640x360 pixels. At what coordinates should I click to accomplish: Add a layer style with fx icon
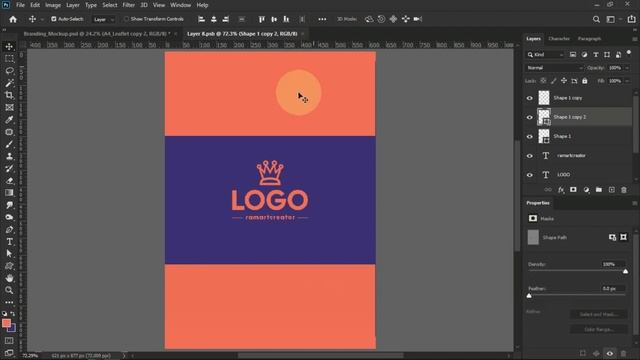pyautogui.click(x=561, y=190)
